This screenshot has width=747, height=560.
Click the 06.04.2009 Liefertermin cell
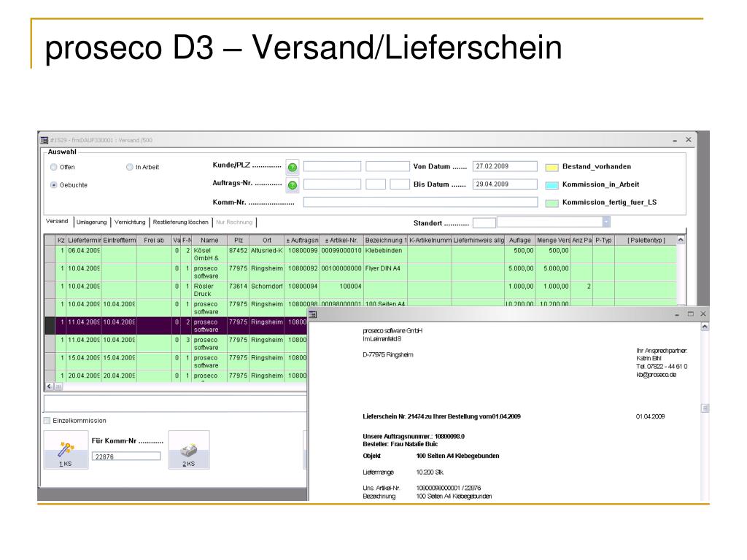(84, 254)
